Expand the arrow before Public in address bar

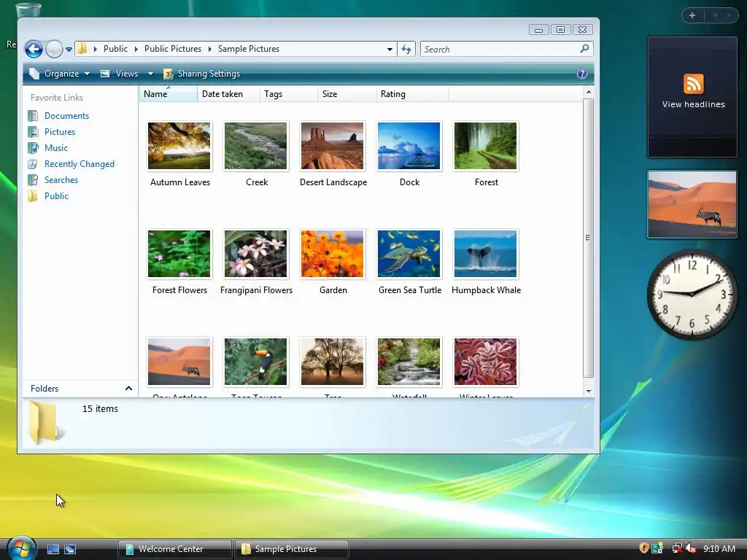(95, 49)
